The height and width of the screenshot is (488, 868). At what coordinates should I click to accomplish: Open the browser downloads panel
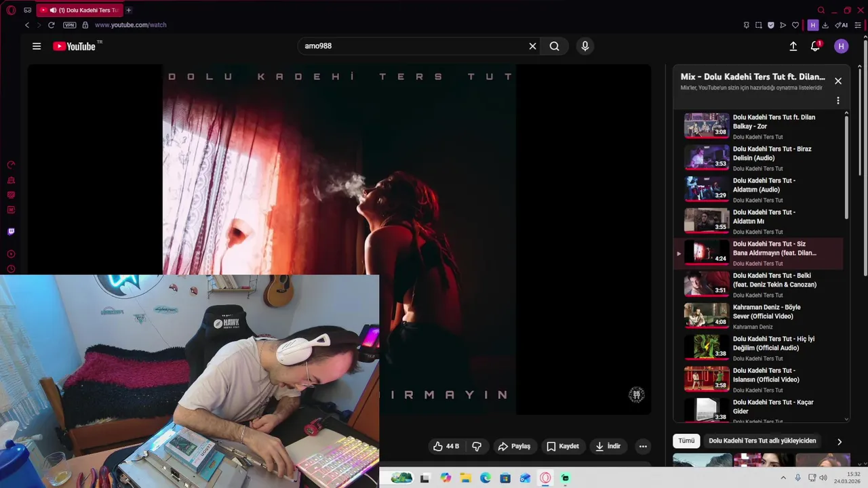point(825,25)
